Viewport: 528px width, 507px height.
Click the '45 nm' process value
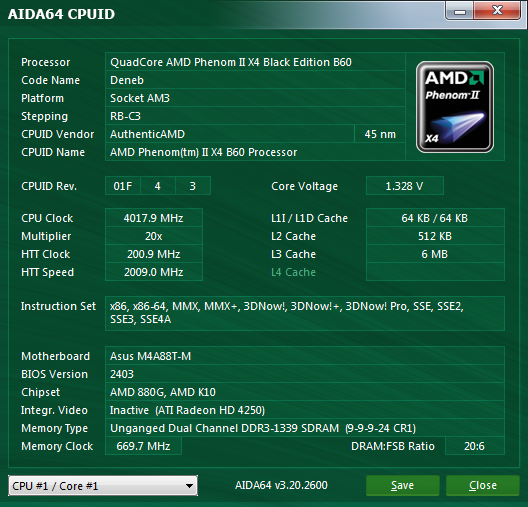[x=380, y=134]
